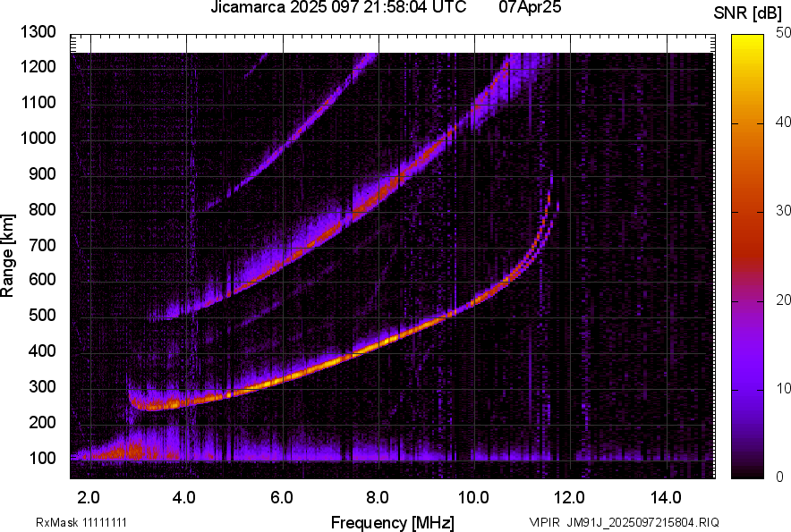Click the date label '07Apr25'
Viewport: 791px width, 532px height.
pyautogui.click(x=530, y=7)
